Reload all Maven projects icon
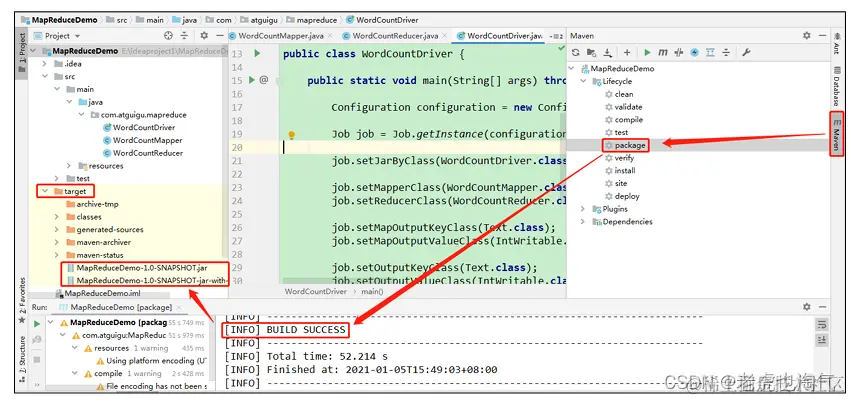The image size is (851, 401). (x=575, y=53)
